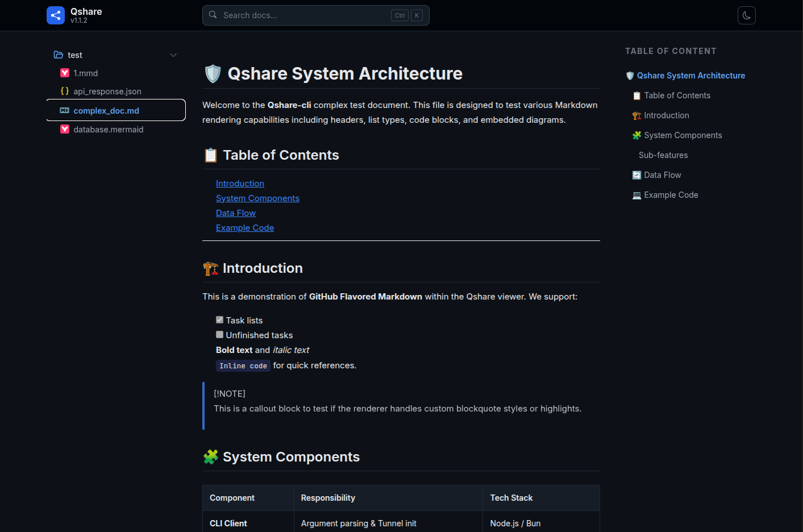
Task: Click the api_response.json braces icon
Action: [x=65, y=91]
